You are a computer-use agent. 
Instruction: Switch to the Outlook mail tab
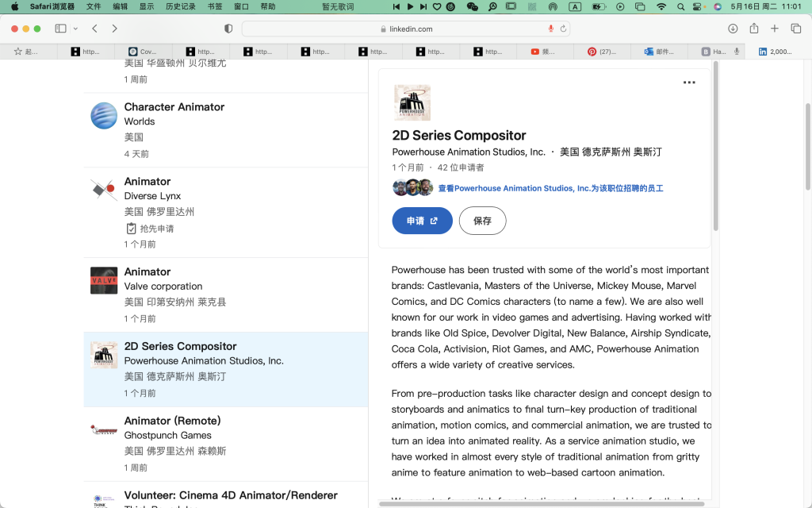[x=660, y=52]
